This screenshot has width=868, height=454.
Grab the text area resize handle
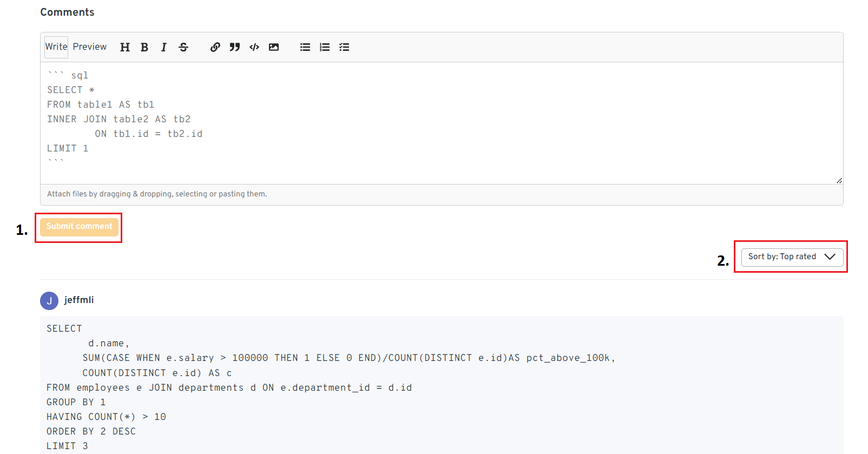[839, 180]
